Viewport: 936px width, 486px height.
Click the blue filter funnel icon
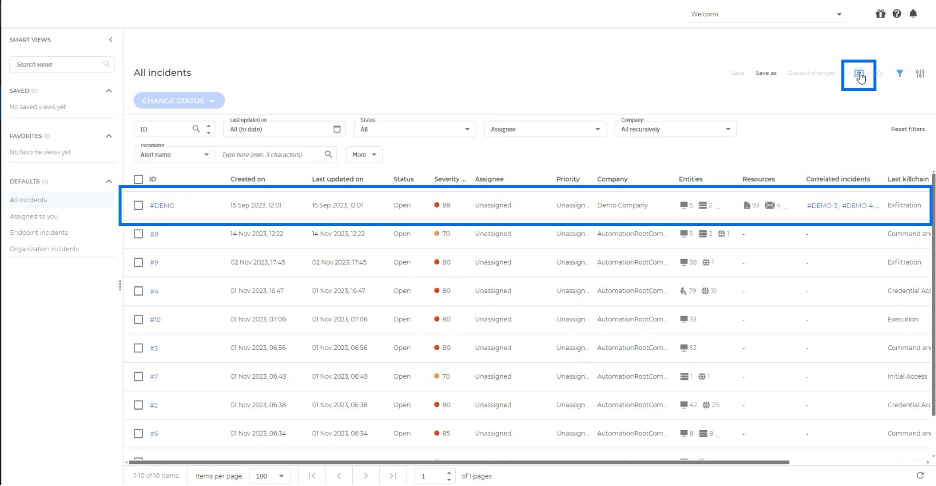pyautogui.click(x=899, y=73)
